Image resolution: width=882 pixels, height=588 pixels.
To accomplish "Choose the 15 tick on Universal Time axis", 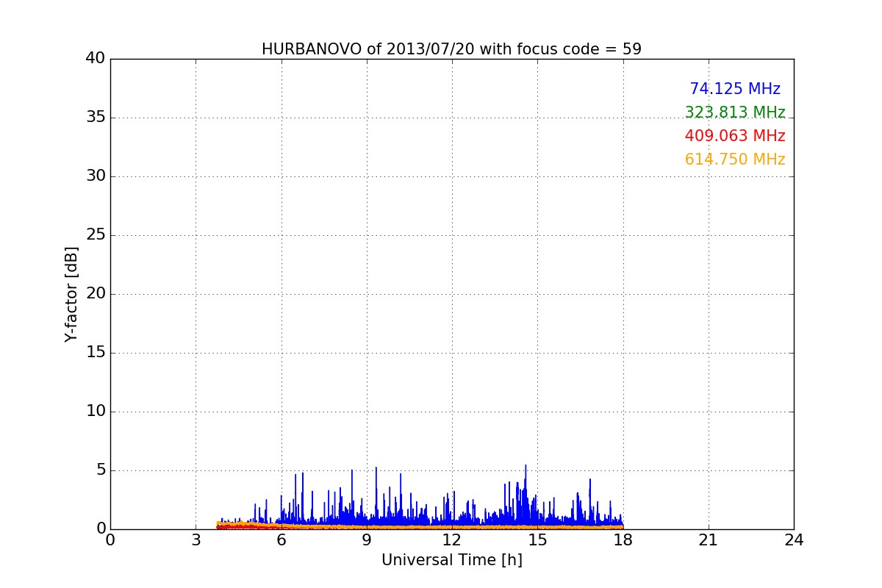I will [x=537, y=540].
